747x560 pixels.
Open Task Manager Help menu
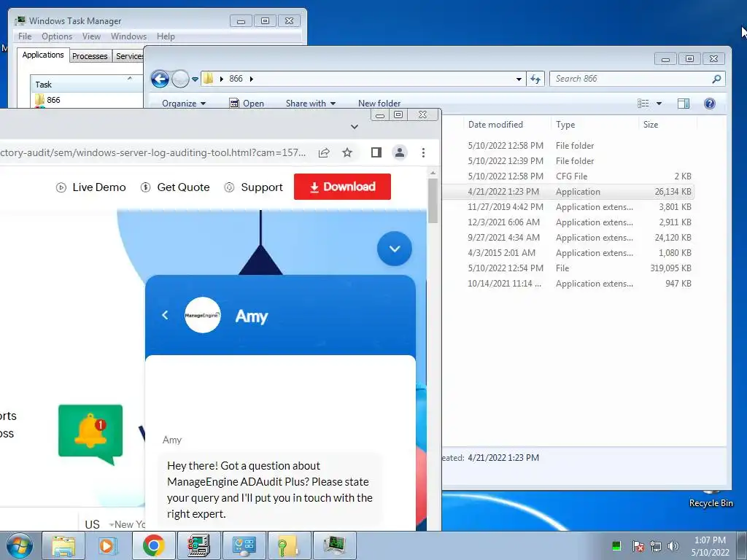(x=166, y=36)
